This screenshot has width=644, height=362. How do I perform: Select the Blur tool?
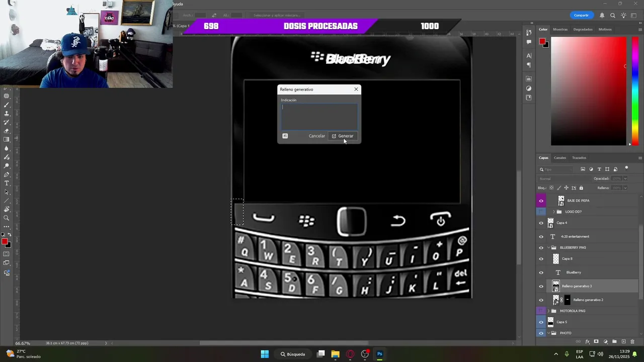(x=7, y=148)
